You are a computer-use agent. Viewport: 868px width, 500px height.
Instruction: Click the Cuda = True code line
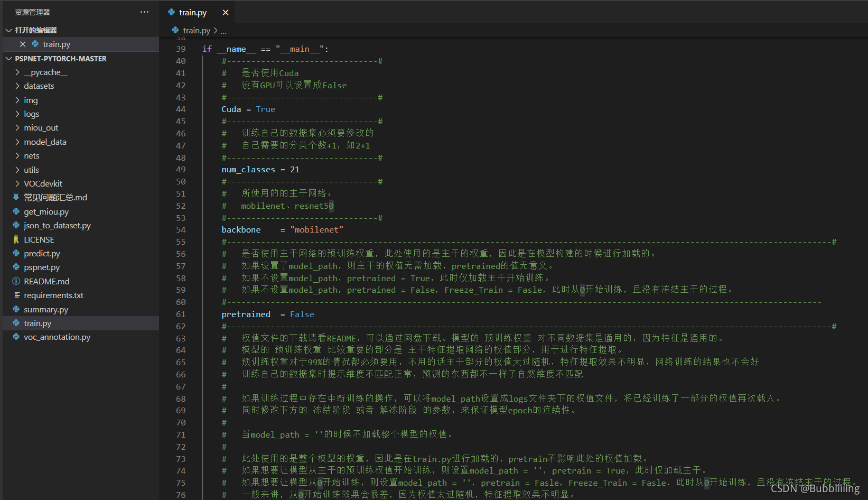click(248, 109)
